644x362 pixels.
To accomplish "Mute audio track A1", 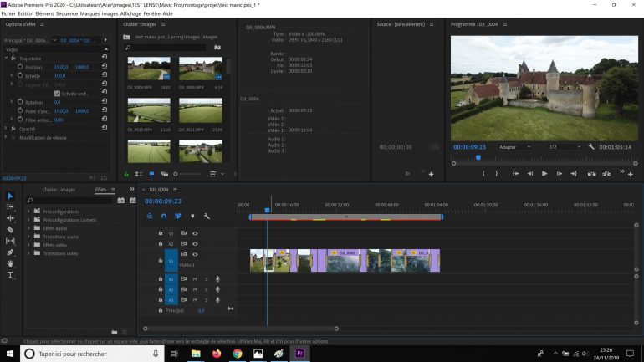I will [x=195, y=279].
